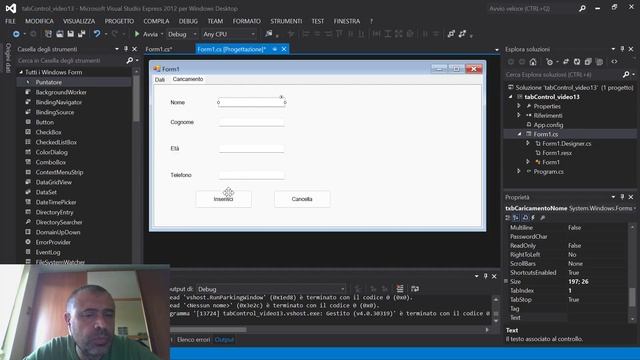This screenshot has height=360, width=640.
Task: Pin the Proprietà panel
Action: tap(622, 197)
